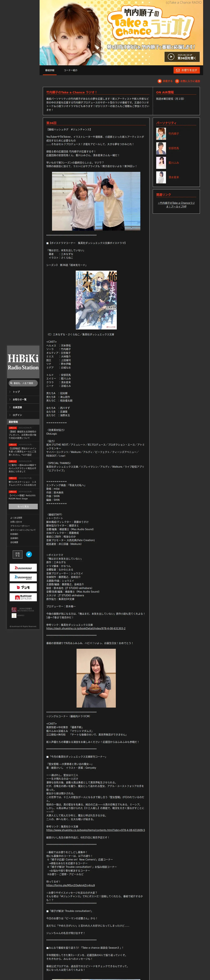Click the NexTone ID36922 badge icon
The width and height of the screenshot is (210, 980).
point(14,616)
